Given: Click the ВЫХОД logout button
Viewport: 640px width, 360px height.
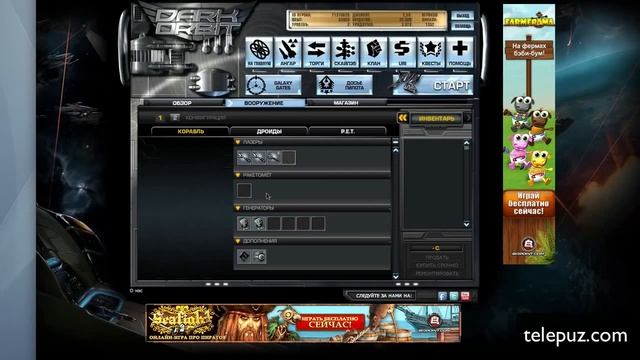Looking at the screenshot, I should 462,16.
